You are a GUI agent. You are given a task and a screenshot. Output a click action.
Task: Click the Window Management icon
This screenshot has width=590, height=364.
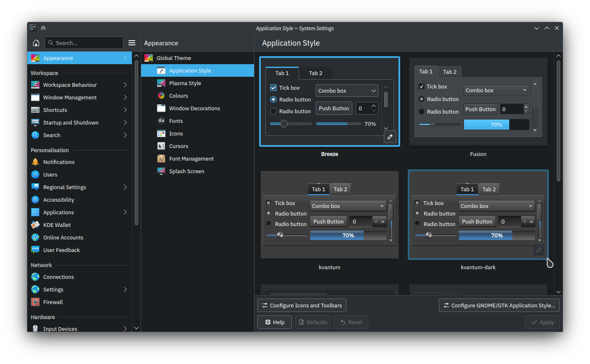[35, 97]
